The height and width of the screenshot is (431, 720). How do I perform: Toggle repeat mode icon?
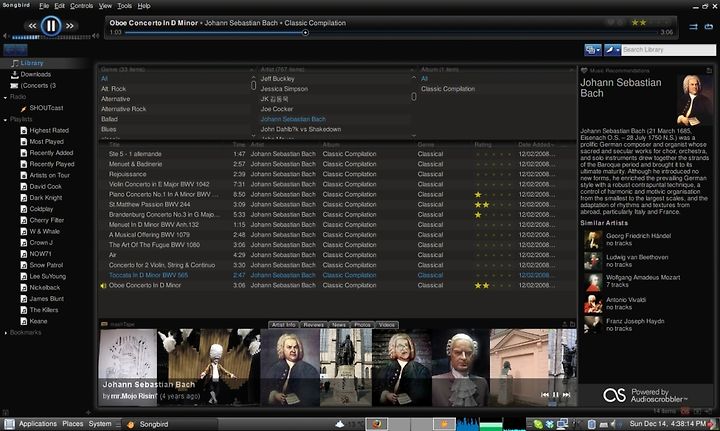tap(709, 27)
